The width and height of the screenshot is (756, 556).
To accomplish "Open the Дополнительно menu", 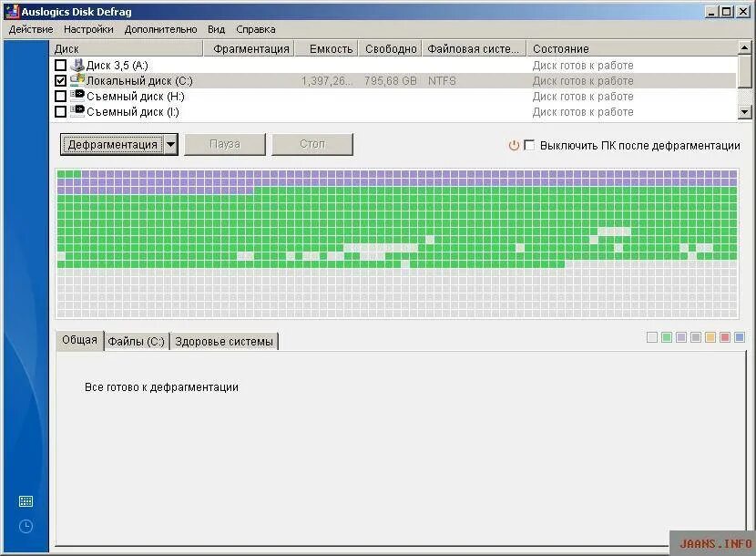I will [160, 29].
